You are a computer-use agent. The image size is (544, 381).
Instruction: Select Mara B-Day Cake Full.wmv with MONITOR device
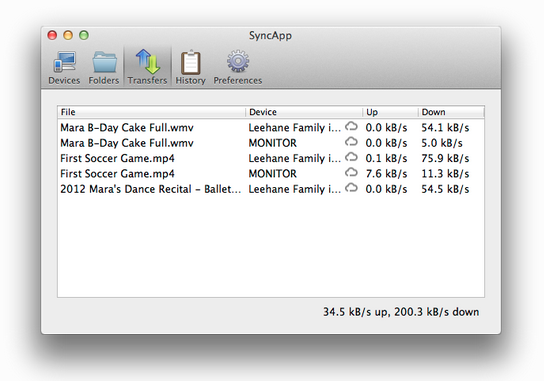coord(271,143)
